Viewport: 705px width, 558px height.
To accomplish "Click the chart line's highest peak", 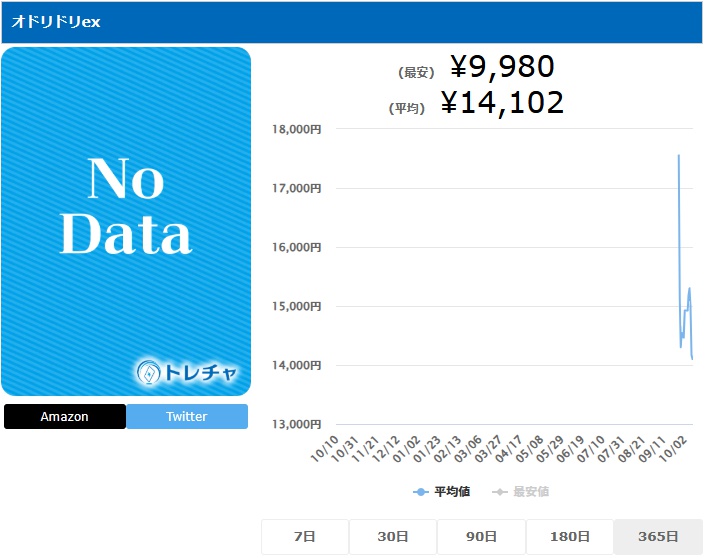I will (679, 155).
